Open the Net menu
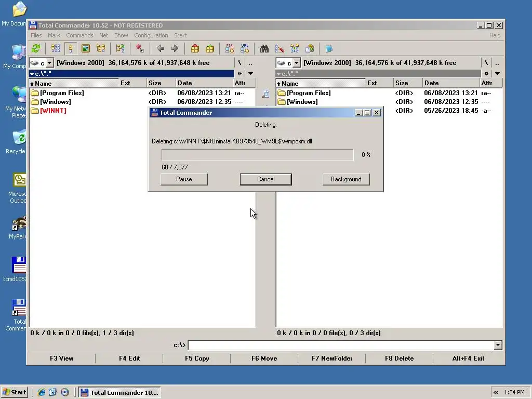This screenshot has width=532, height=399. pyautogui.click(x=103, y=35)
